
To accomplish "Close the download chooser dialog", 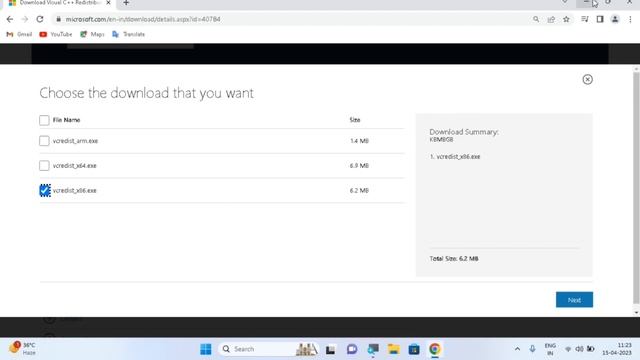I will click(x=587, y=79).
